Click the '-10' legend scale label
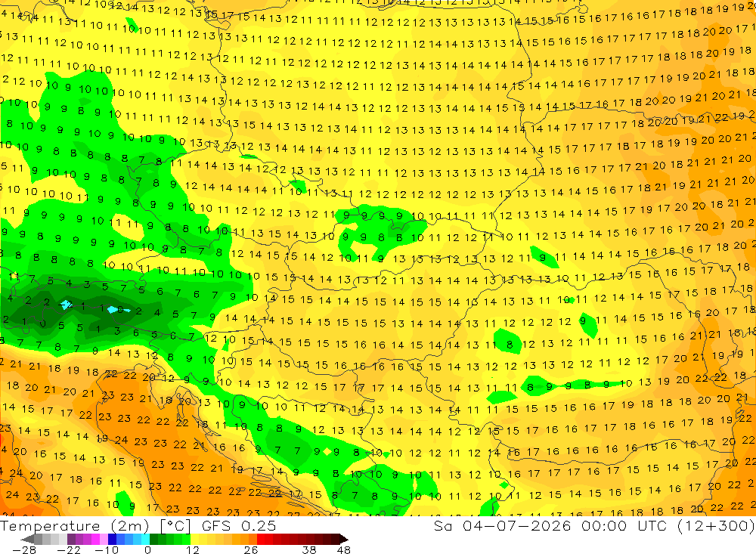Screen dimensions: 756x554 pyautogui.click(x=106, y=549)
